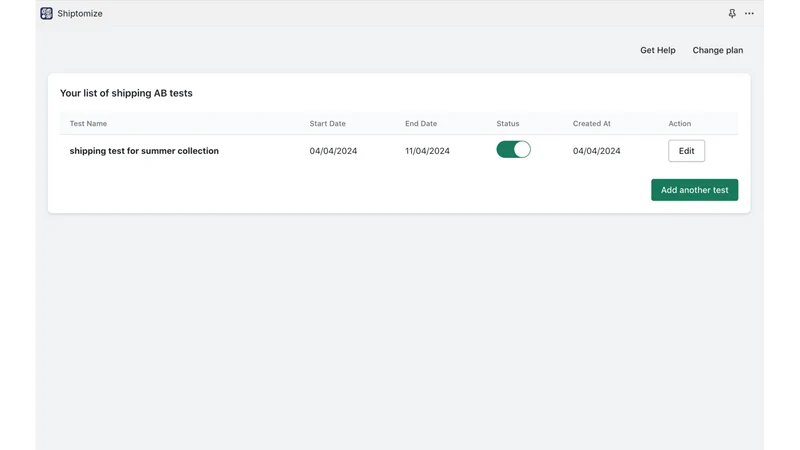The width and height of the screenshot is (800, 450).
Task: Click 'Your list of shipping AB tests' heading
Action: tap(126, 93)
